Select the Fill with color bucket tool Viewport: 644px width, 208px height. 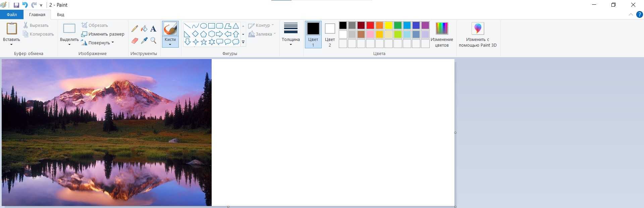144,29
